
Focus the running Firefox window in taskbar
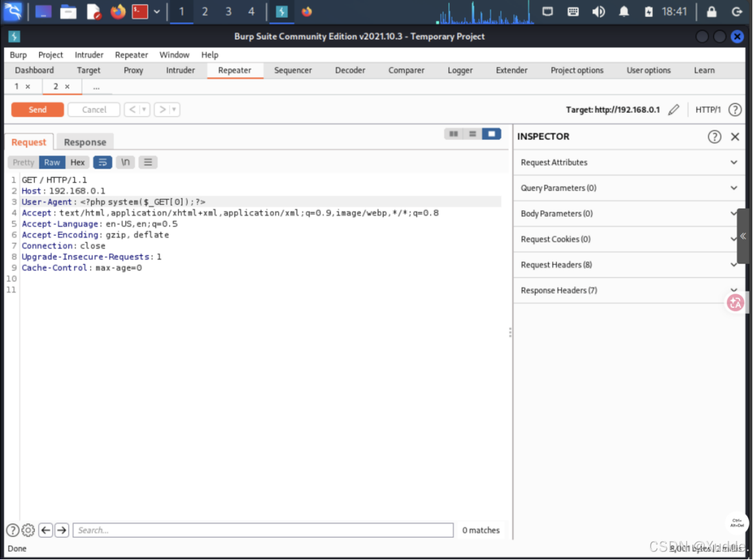(307, 12)
